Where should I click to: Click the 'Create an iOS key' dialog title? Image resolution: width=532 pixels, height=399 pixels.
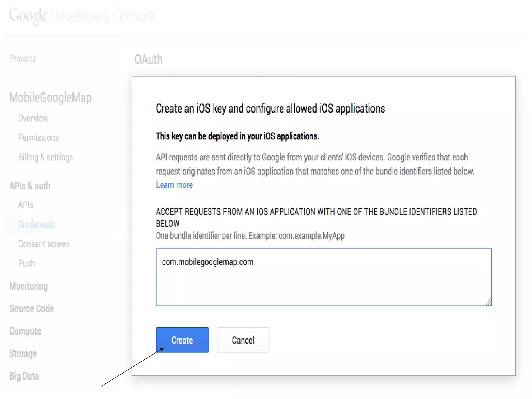(270, 108)
